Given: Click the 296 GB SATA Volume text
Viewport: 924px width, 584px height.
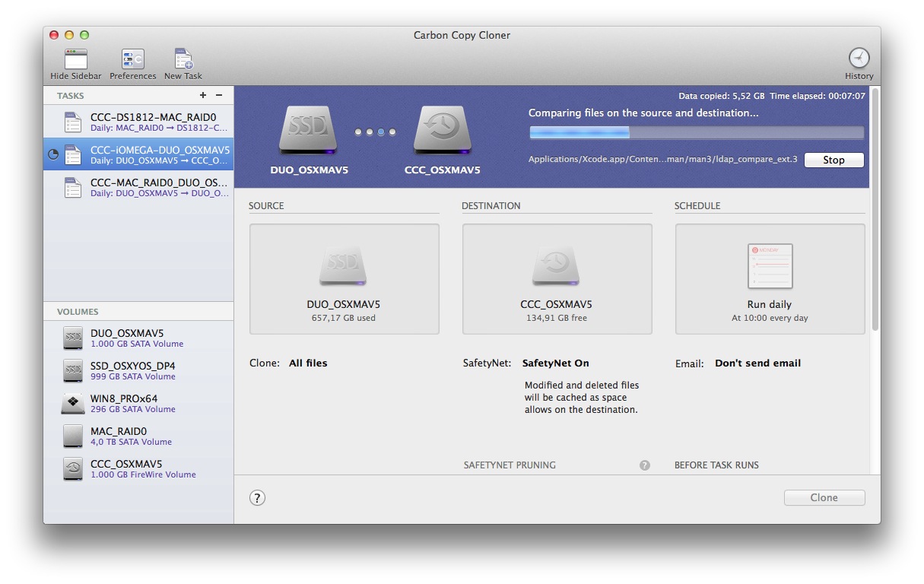Looking at the screenshot, I should (133, 409).
